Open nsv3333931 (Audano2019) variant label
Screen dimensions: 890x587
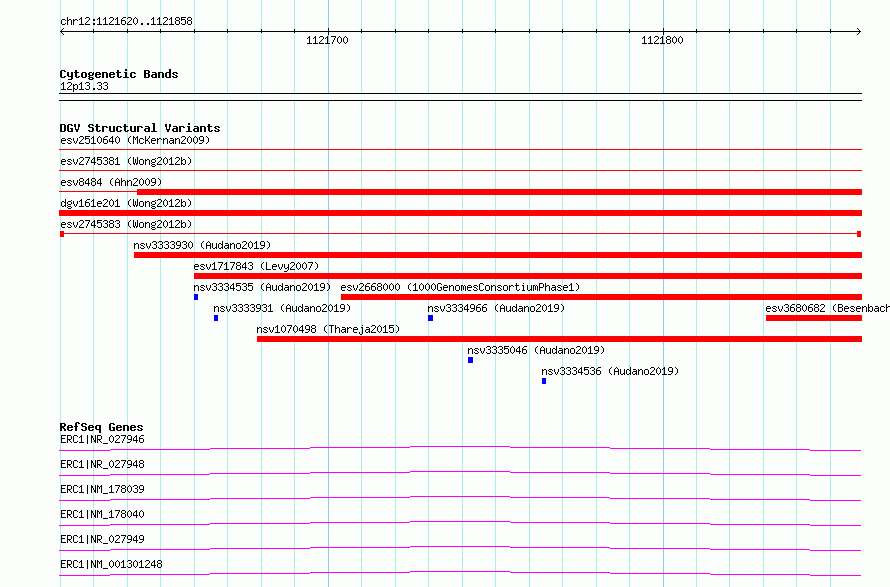click(282, 308)
